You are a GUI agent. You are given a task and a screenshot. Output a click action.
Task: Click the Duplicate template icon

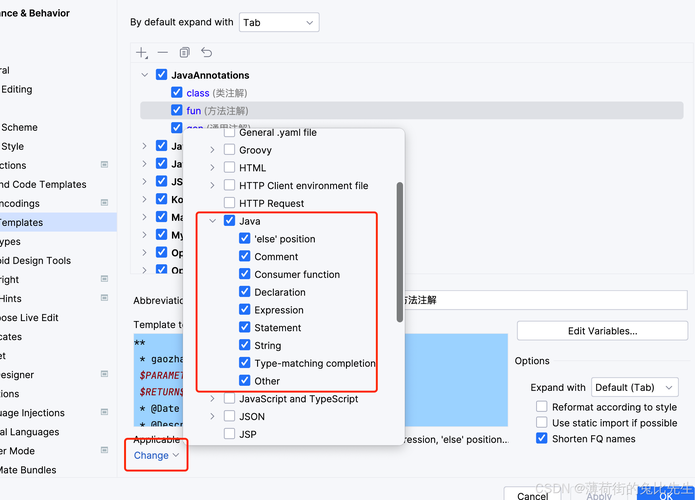tap(185, 52)
